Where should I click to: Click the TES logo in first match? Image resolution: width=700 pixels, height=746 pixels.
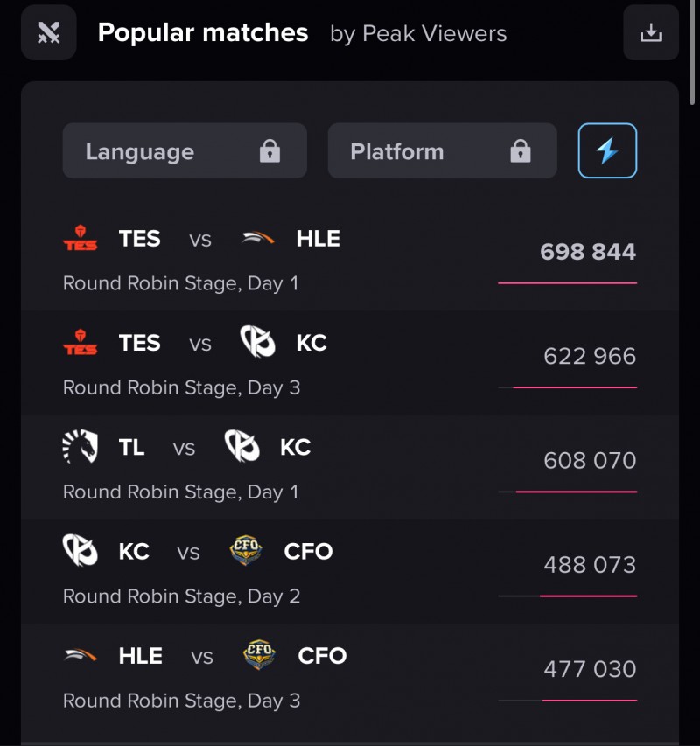(x=80, y=239)
